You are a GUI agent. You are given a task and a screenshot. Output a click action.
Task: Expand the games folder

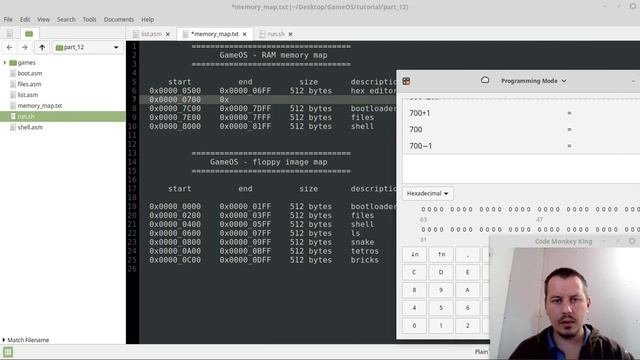(x=4, y=62)
